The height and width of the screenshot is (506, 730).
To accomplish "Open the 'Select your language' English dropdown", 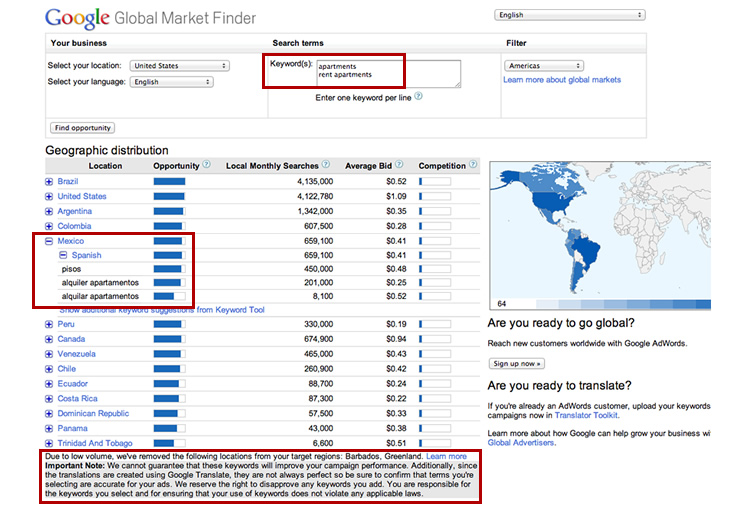I will pyautogui.click(x=171, y=82).
